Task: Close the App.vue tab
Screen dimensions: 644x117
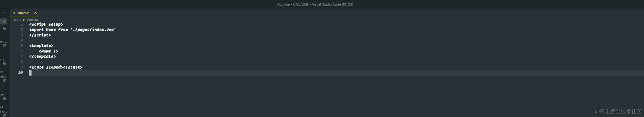Action: point(36,13)
